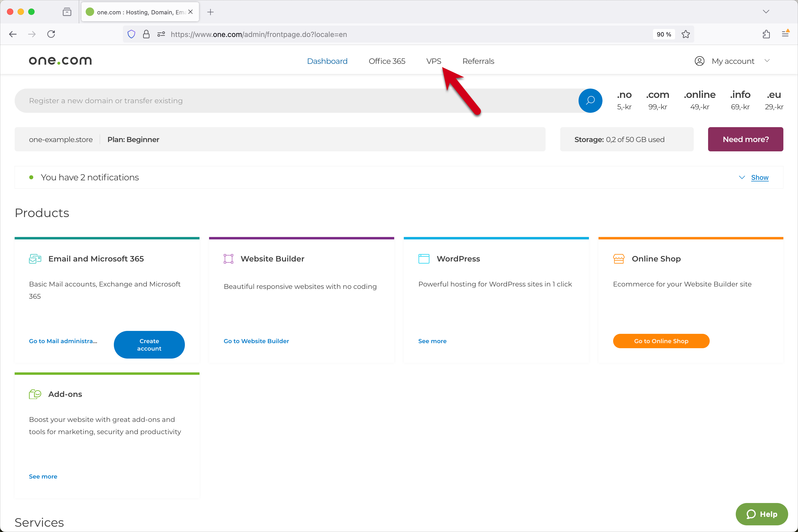Image resolution: width=798 pixels, height=532 pixels.
Task: Open the VPS navigation tab
Action: point(434,61)
